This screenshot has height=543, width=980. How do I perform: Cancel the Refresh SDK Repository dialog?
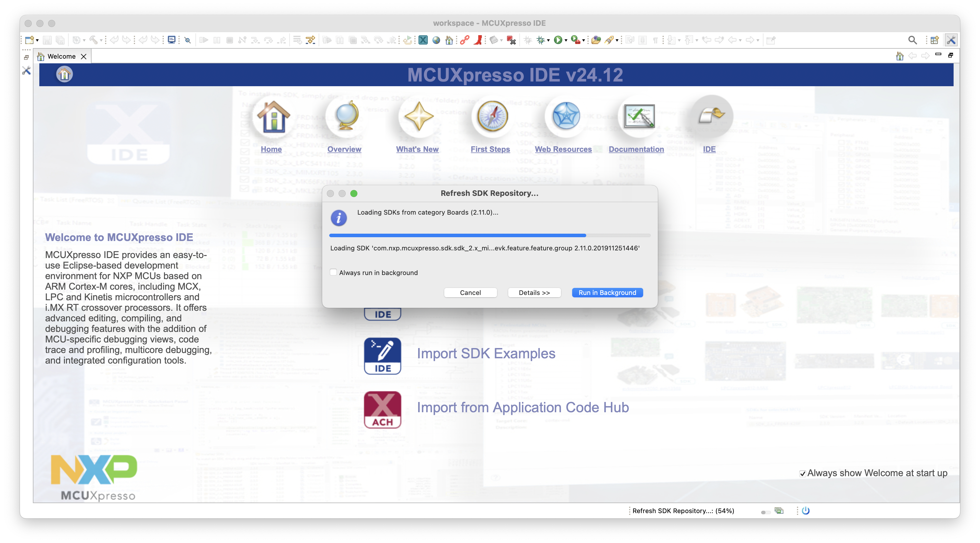[x=470, y=292]
